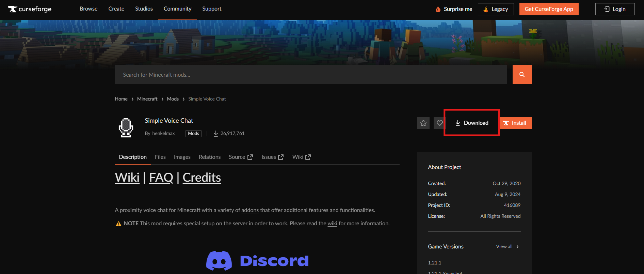
Task: Click the Legacy button
Action: point(496,9)
